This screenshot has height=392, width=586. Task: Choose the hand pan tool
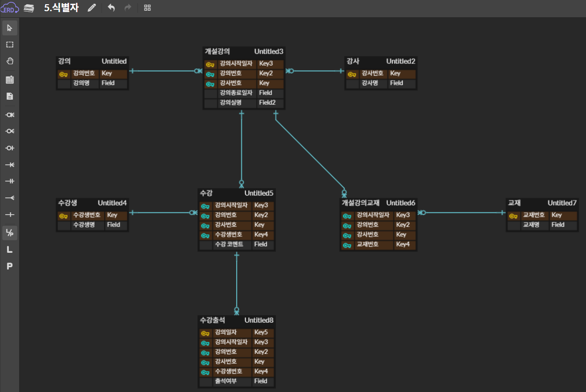10,61
